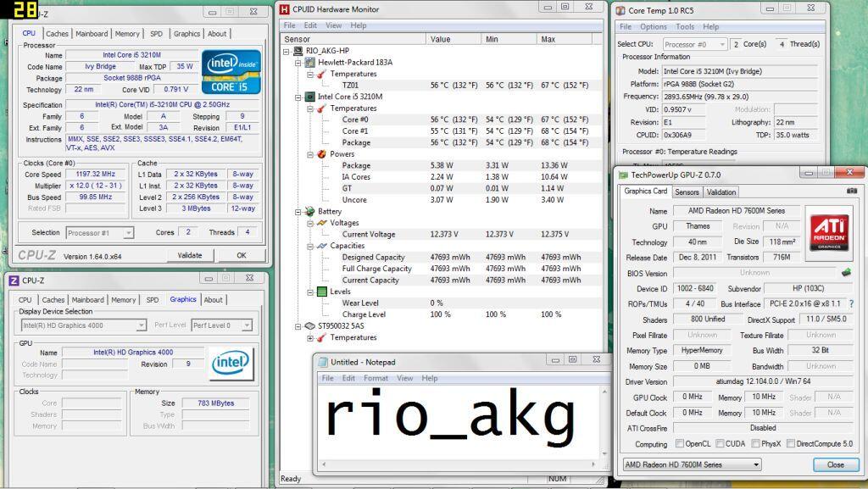Click the Intel Core i5 3210M chip icon

(310, 97)
